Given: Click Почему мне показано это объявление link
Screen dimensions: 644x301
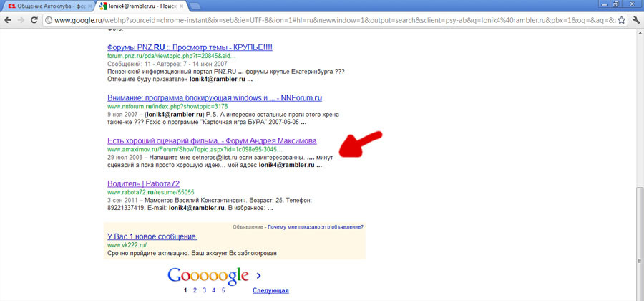Looking at the screenshot, I should click(316, 227).
